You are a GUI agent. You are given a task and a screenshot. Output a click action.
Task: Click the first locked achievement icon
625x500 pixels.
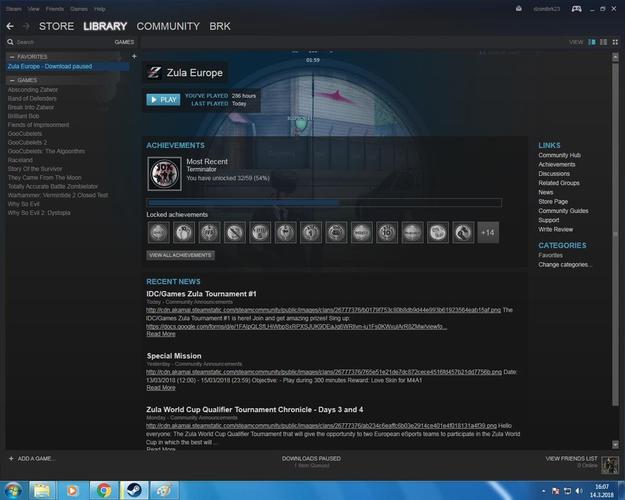click(158, 232)
